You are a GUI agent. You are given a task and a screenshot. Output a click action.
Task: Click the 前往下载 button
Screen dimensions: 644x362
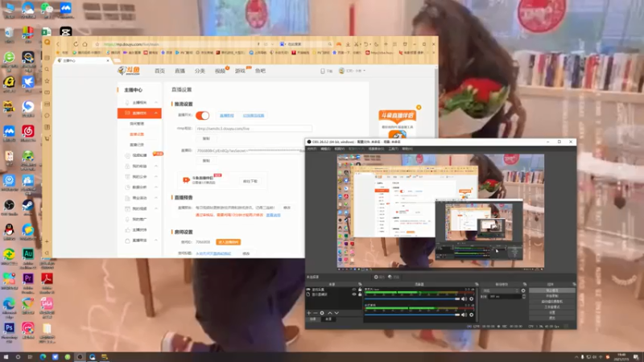250,181
